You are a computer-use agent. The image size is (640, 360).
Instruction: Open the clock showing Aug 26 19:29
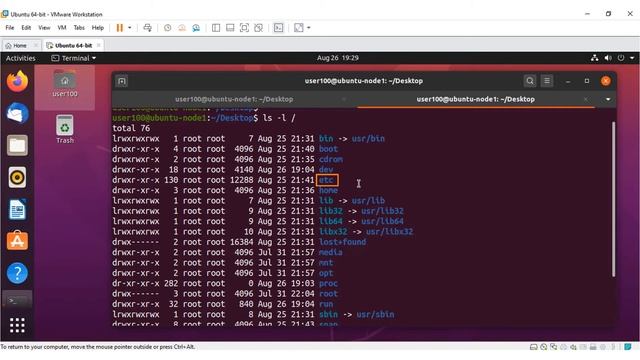338,58
